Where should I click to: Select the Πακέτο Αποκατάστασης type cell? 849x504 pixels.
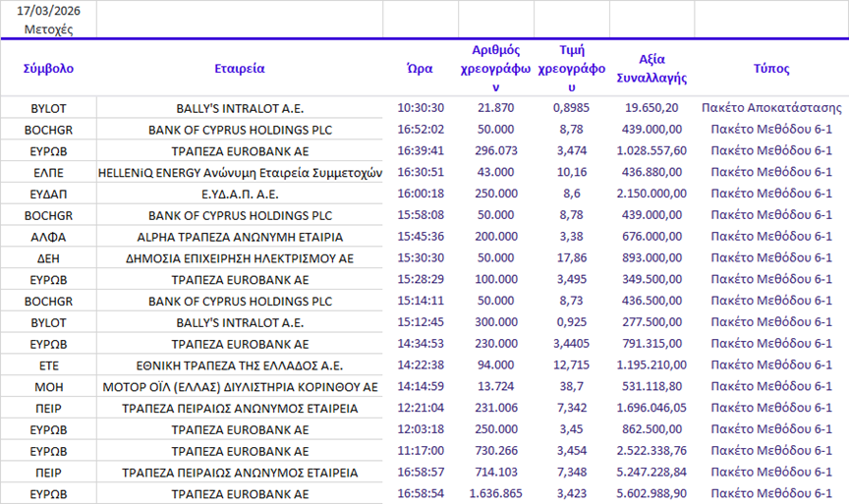coord(771,108)
